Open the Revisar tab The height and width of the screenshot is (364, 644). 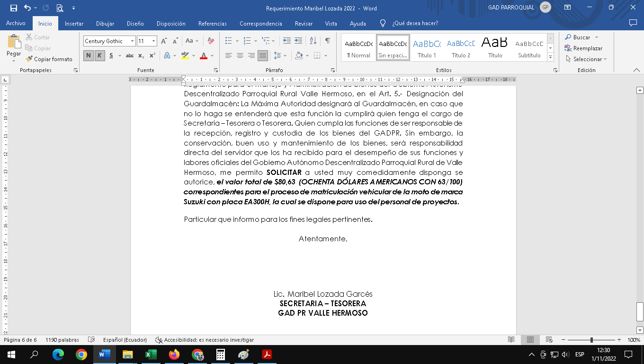tap(304, 23)
